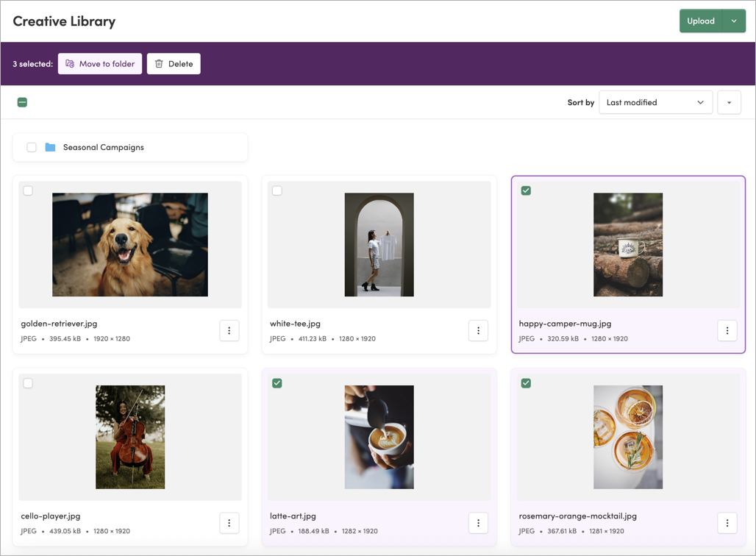The height and width of the screenshot is (556, 756).
Task: Open the Last modified sort dropdown
Action: (x=655, y=102)
